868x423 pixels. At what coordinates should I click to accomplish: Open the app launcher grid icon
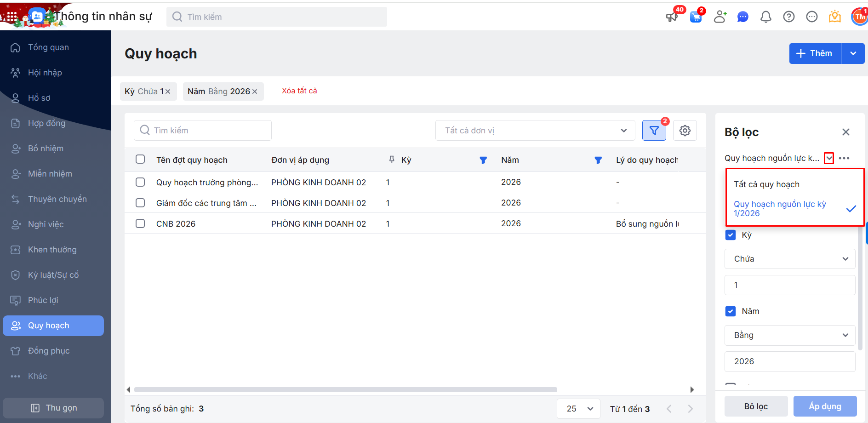[x=11, y=17]
